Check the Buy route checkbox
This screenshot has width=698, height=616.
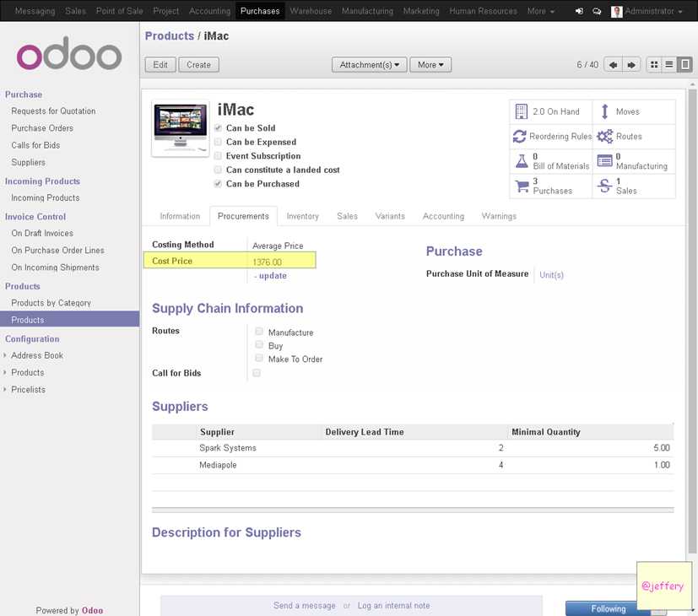point(259,344)
